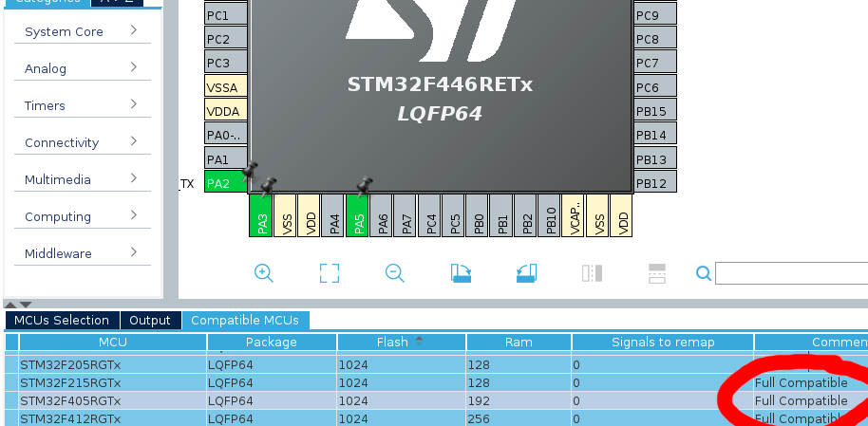This screenshot has height=426, width=868.
Task: Click pin PA4 on the chip
Action: 333,215
